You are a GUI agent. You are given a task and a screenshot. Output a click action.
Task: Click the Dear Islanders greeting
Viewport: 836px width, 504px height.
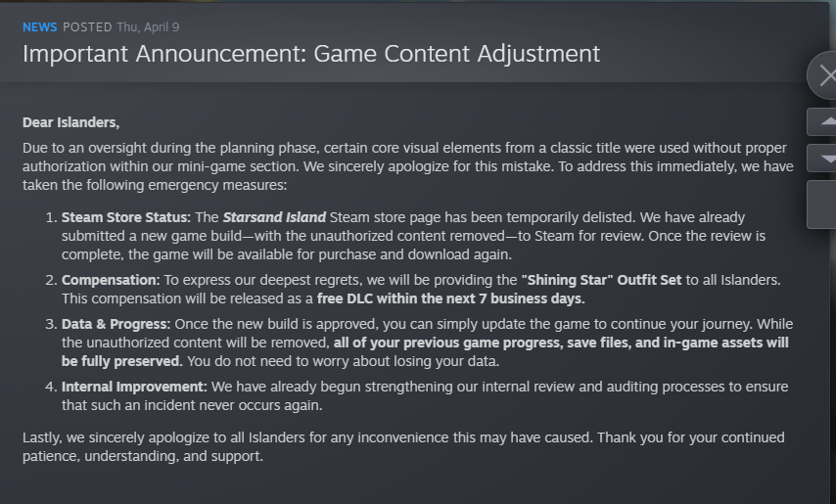coord(70,122)
